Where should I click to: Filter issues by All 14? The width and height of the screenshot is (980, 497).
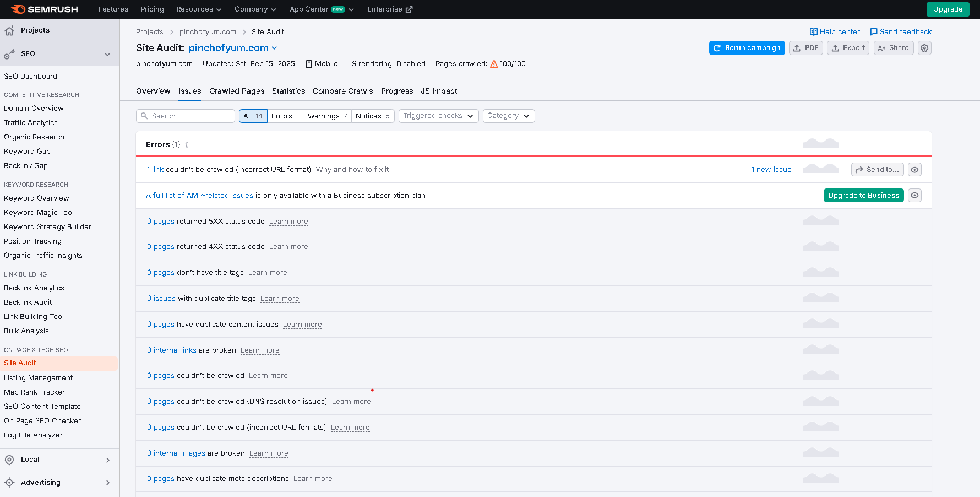253,116
